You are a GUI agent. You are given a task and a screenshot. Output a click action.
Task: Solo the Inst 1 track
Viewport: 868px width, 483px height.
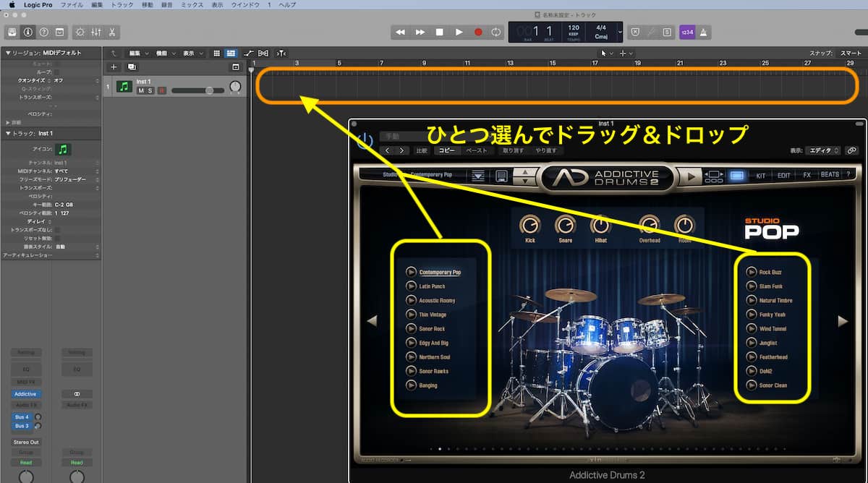pyautogui.click(x=150, y=90)
